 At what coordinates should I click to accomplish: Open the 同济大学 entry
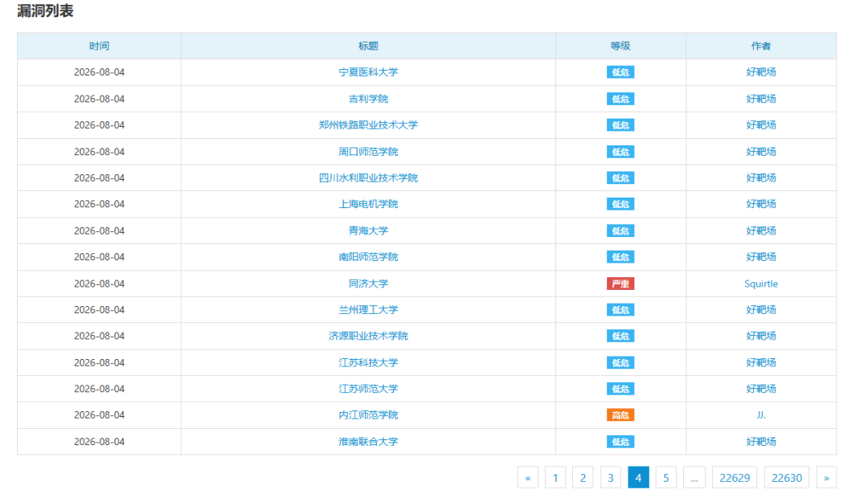[x=368, y=284]
